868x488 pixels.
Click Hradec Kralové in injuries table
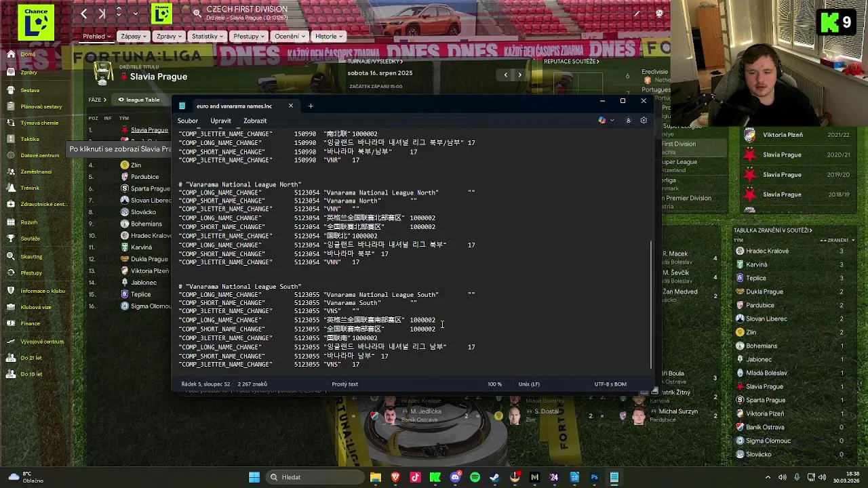767,251
